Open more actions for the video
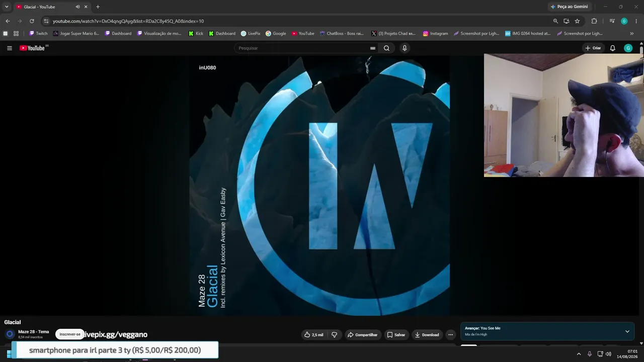This screenshot has width=644, height=362. tap(451, 335)
